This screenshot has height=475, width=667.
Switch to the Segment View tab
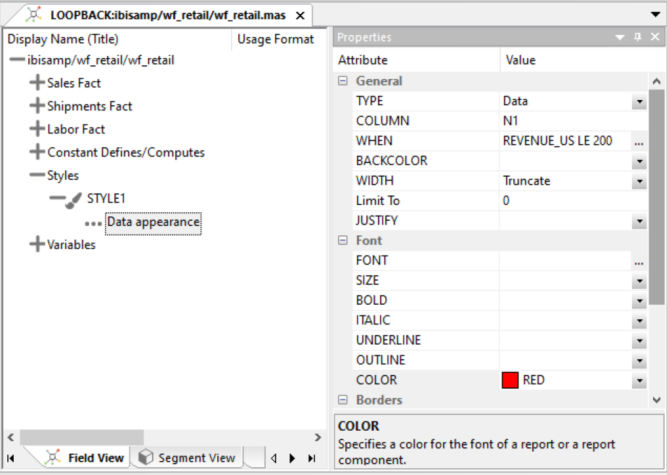[196, 458]
